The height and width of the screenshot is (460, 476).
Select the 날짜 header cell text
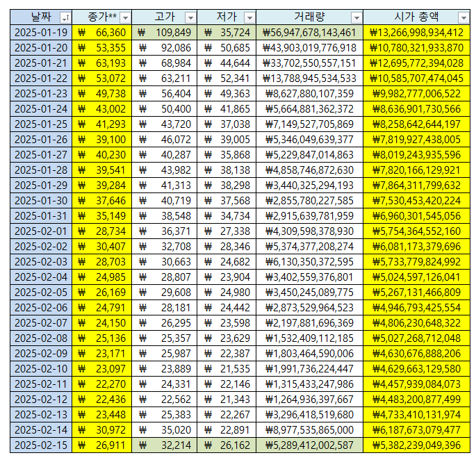[x=41, y=17]
